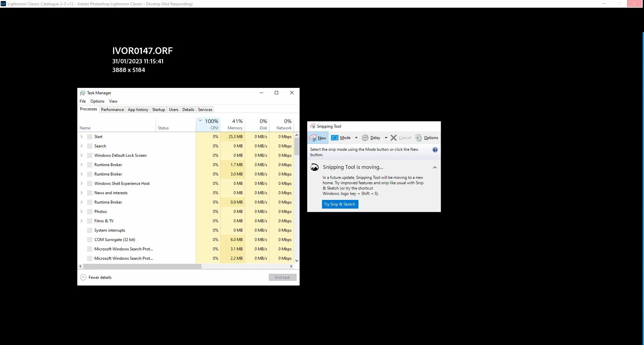Click the Delay clock icon in Snipping Tool
Viewport: 644px width, 345px height.
pyautogui.click(x=365, y=138)
